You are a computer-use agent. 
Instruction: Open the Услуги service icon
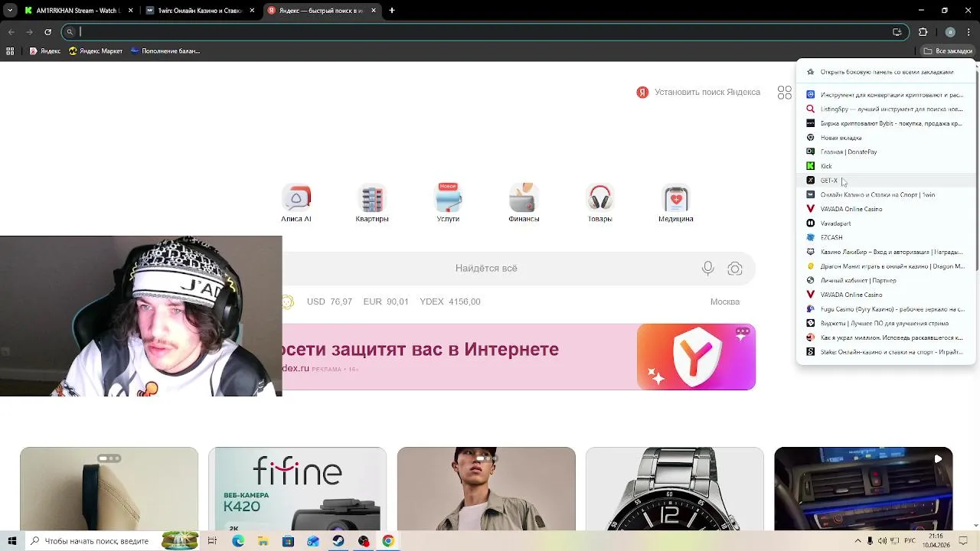coord(448,204)
